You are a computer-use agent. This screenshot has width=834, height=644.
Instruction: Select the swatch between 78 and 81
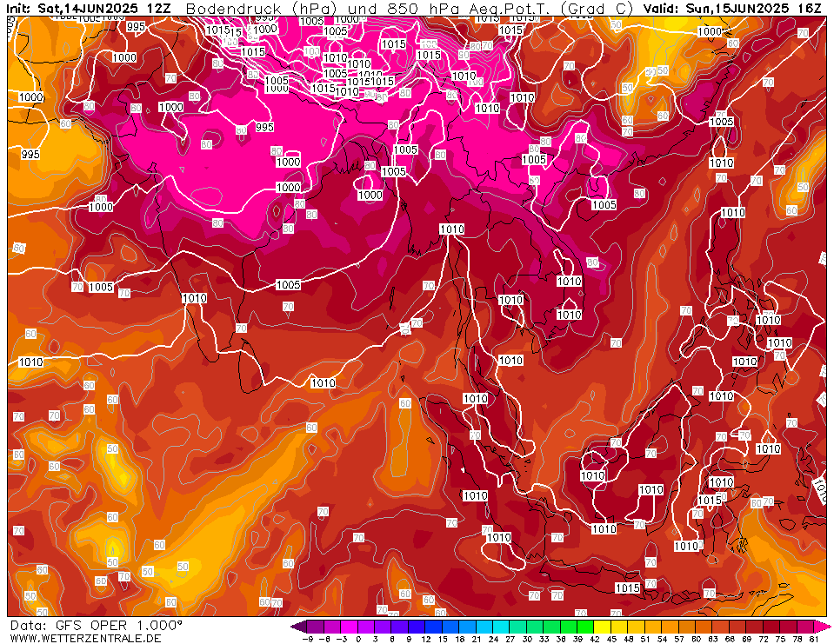(805, 626)
